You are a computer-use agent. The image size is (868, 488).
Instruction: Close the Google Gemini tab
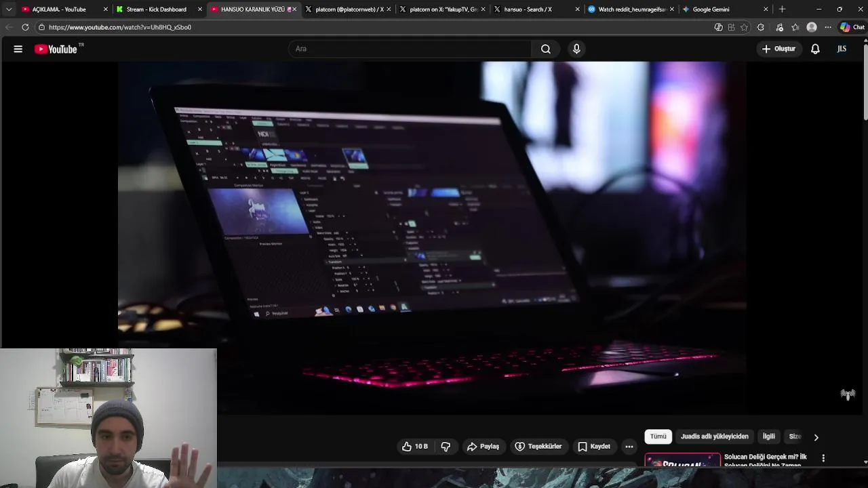(x=766, y=9)
